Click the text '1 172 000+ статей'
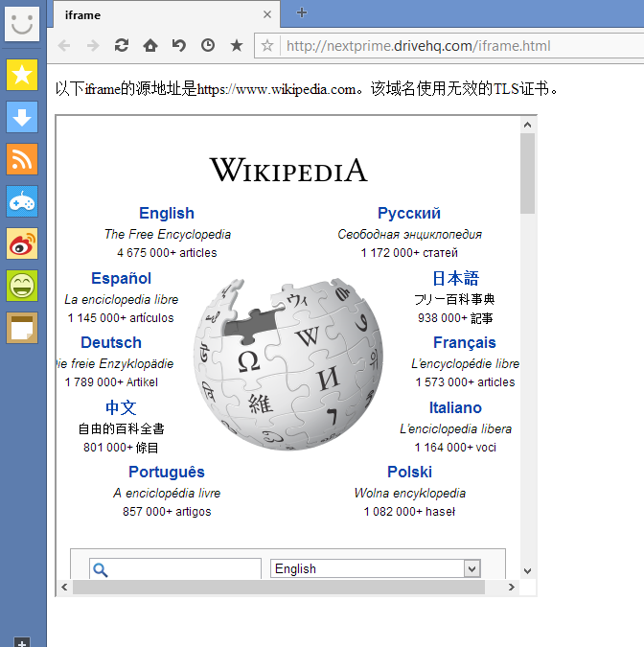The image size is (644, 647). click(409, 253)
